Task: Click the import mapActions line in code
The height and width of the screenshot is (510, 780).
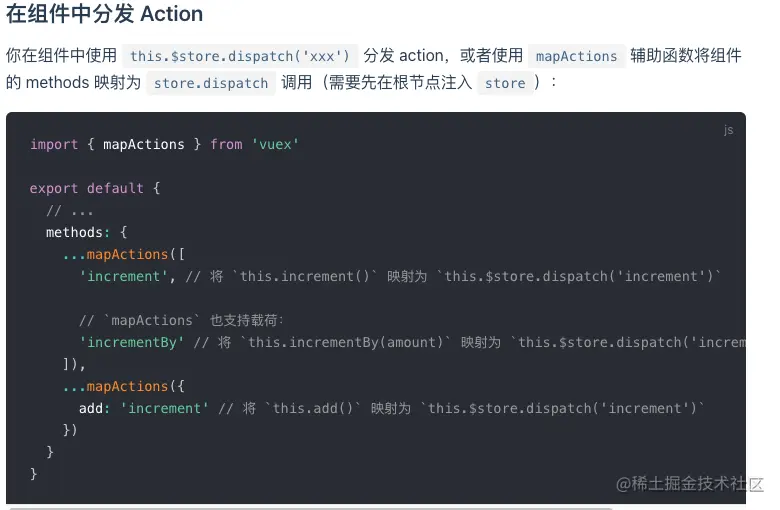Action: coord(165,144)
